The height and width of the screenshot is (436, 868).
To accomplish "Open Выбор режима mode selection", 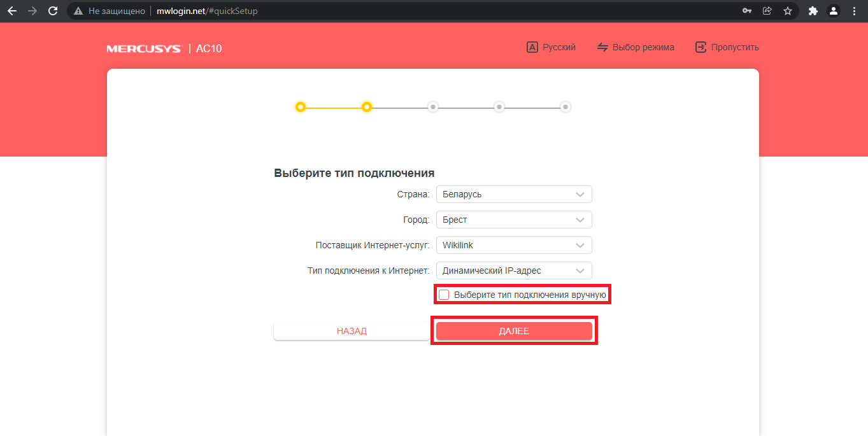I will coord(643,47).
